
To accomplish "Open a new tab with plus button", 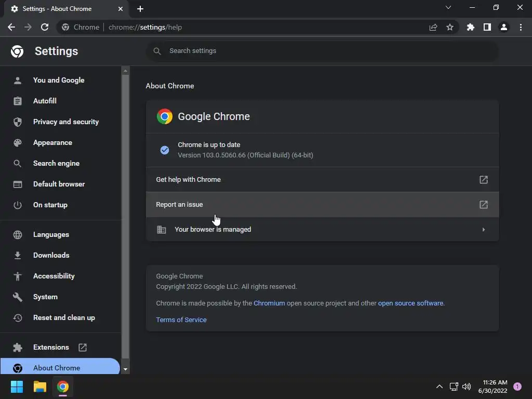I will (140, 9).
